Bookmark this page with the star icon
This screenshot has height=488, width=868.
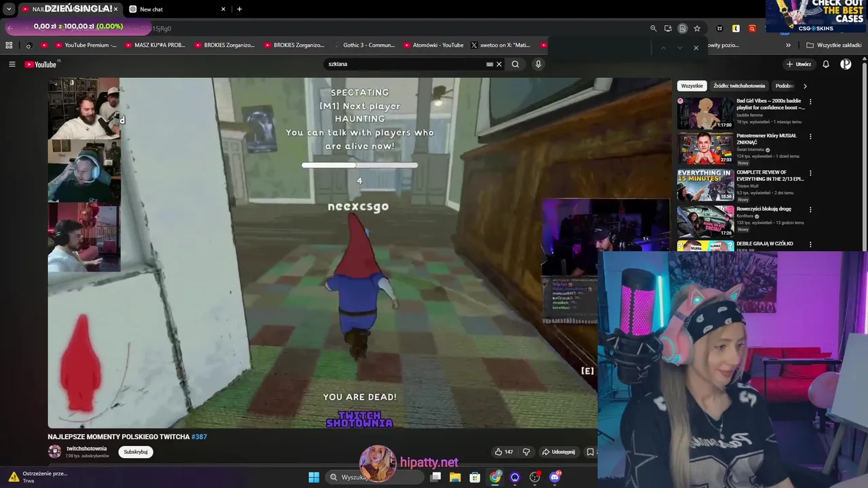(696, 28)
